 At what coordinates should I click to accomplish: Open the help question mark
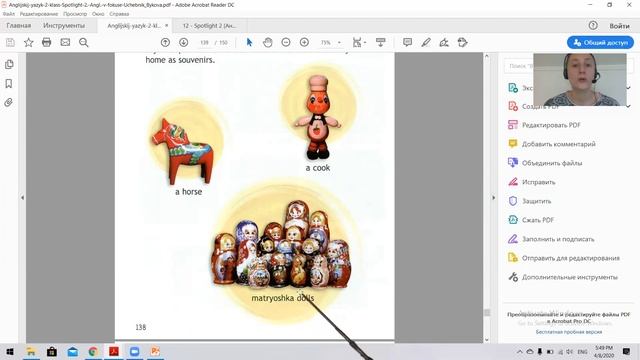pos(593,26)
